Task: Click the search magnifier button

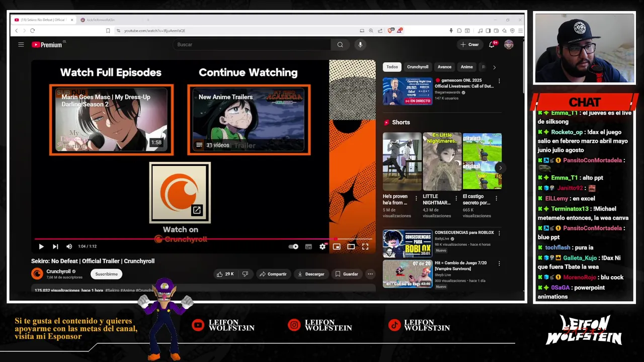Action: point(340,45)
